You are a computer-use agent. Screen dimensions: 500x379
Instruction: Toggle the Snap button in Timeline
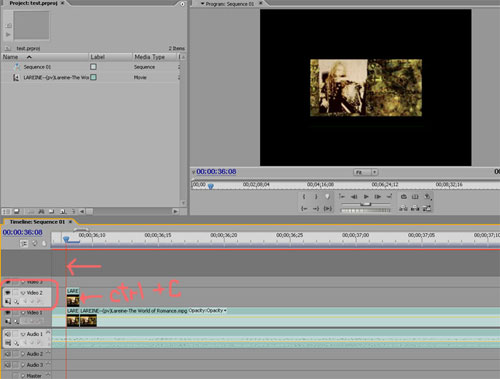[24, 244]
